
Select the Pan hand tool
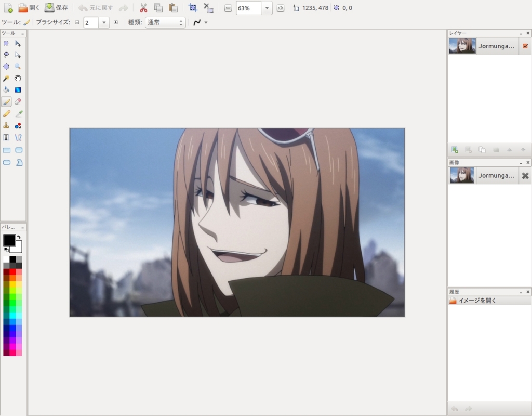(x=18, y=79)
